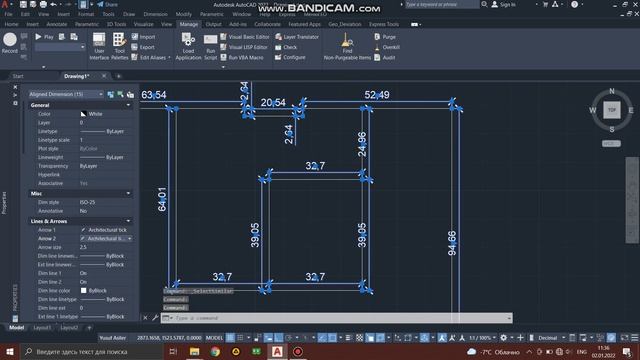
Task: Click the Purge tool
Action: 385,37
